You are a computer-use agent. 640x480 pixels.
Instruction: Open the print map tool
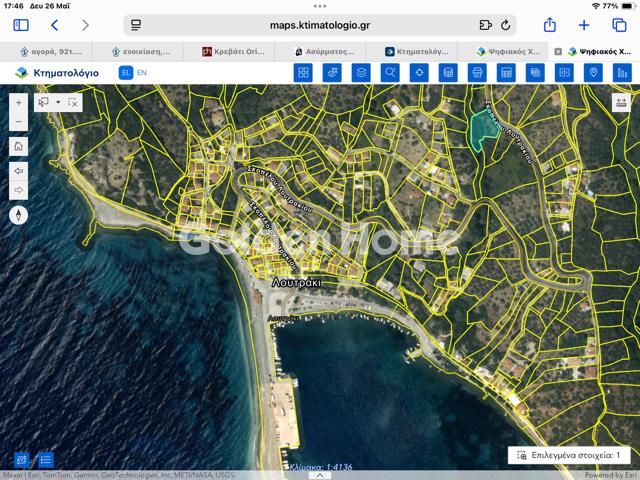(x=477, y=72)
